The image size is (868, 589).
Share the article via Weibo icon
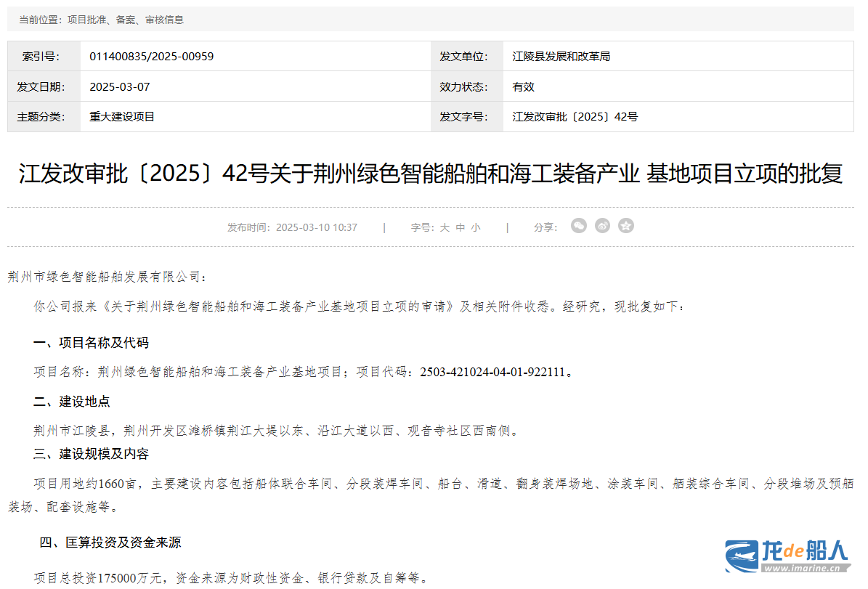pos(602,226)
